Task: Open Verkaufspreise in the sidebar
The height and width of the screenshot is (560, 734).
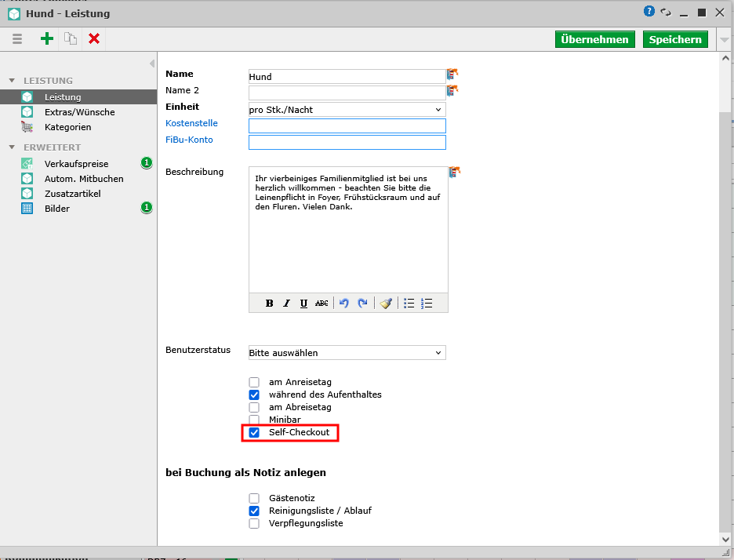Action: pyautogui.click(x=76, y=164)
